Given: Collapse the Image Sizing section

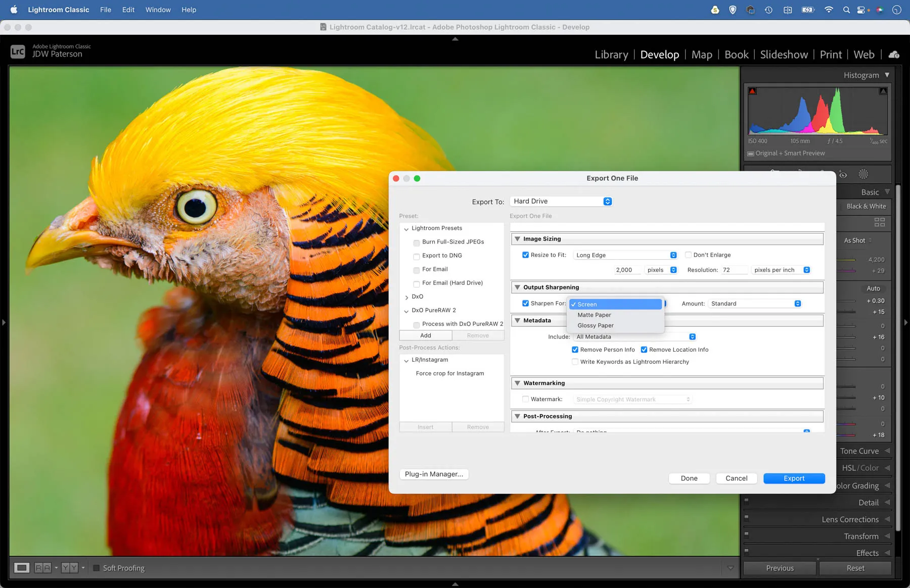Looking at the screenshot, I should (x=517, y=239).
